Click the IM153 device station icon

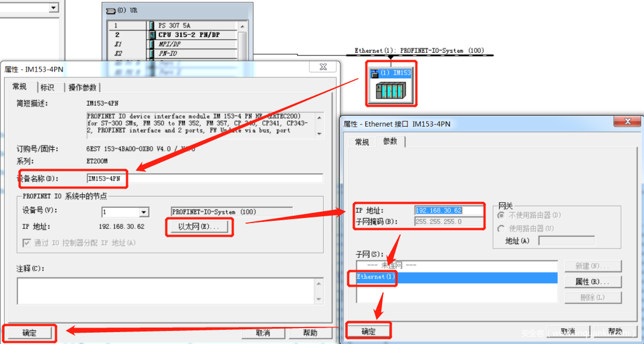pyautogui.click(x=391, y=90)
